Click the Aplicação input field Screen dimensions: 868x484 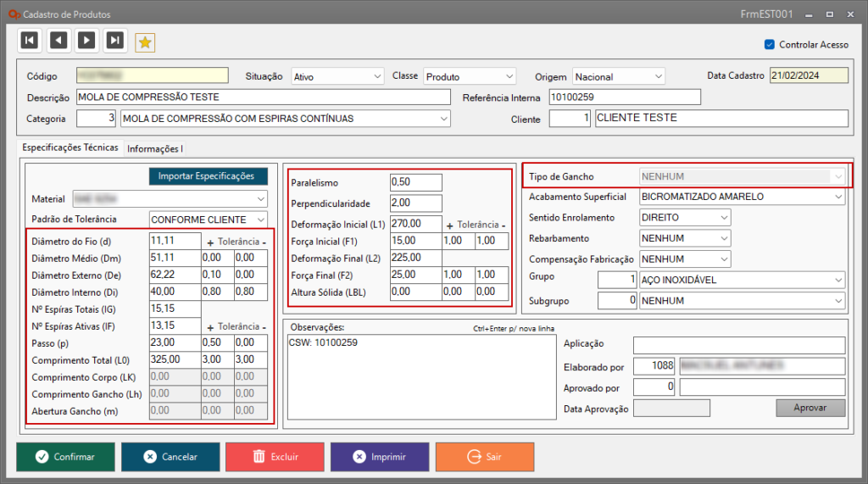click(x=738, y=345)
